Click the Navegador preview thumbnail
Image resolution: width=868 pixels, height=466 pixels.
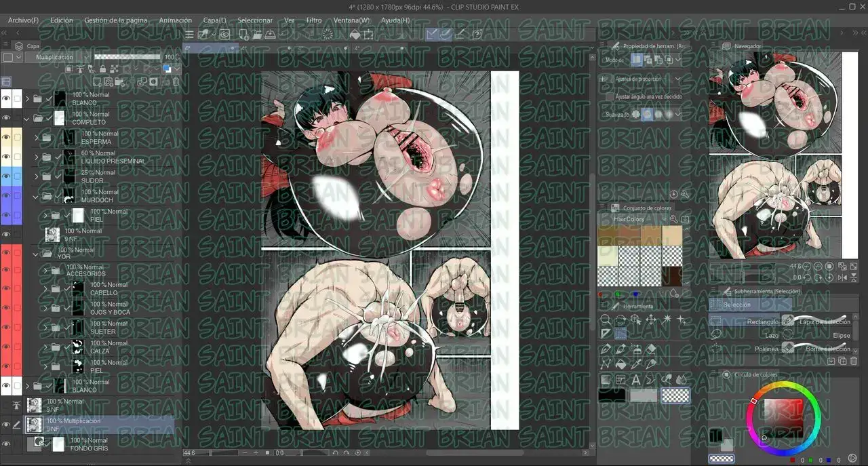tap(774, 155)
